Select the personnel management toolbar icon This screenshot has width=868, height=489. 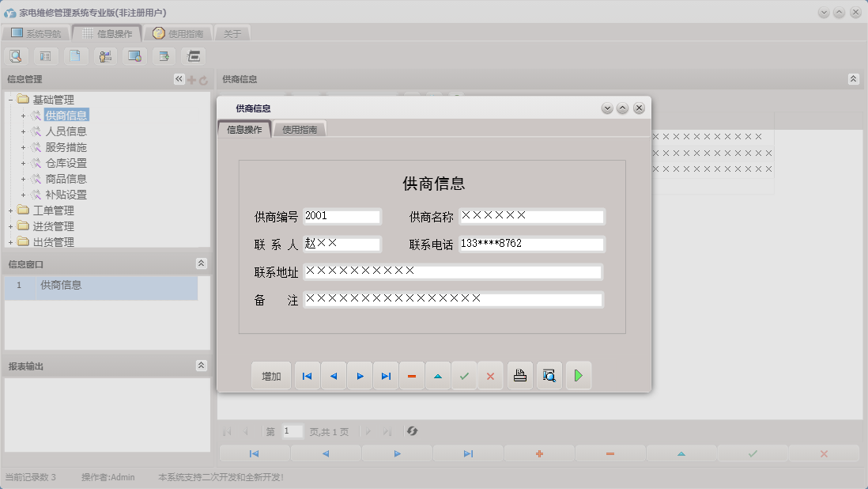point(105,55)
